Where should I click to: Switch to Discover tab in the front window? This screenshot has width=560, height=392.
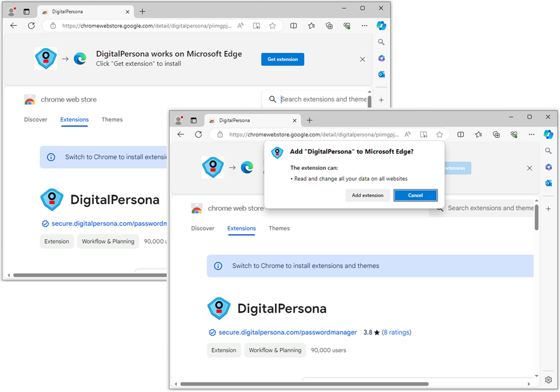[202, 228]
